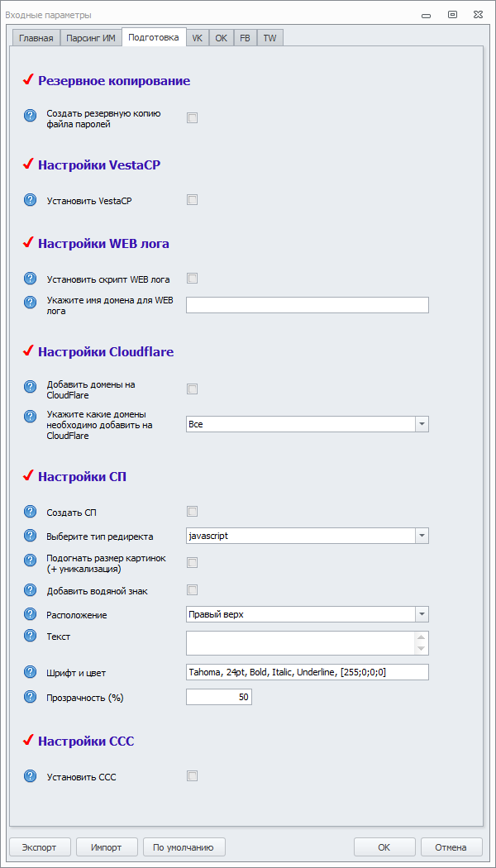
Task: Open the 'VK' tab
Action: pos(198,38)
